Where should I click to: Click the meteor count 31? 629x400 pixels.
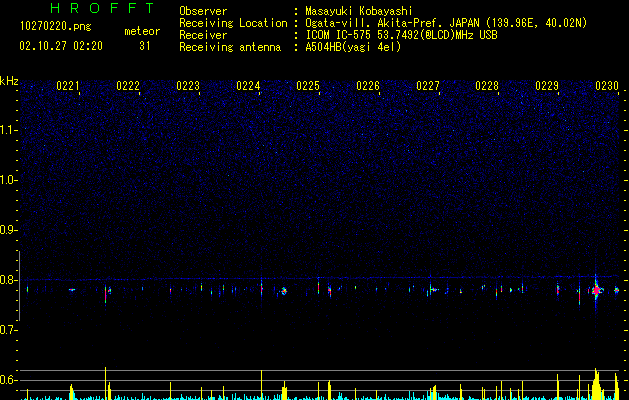[144, 46]
